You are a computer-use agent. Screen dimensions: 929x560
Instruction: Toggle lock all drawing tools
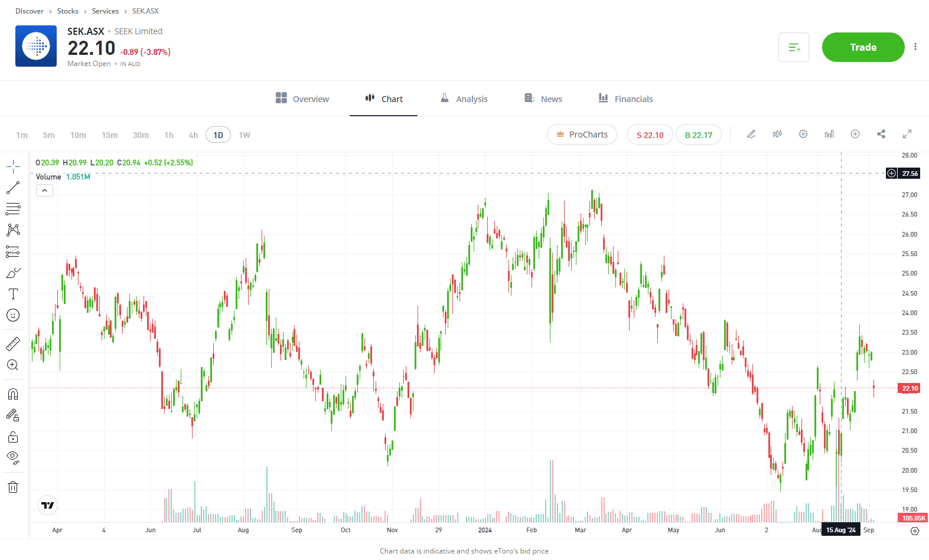click(x=13, y=437)
